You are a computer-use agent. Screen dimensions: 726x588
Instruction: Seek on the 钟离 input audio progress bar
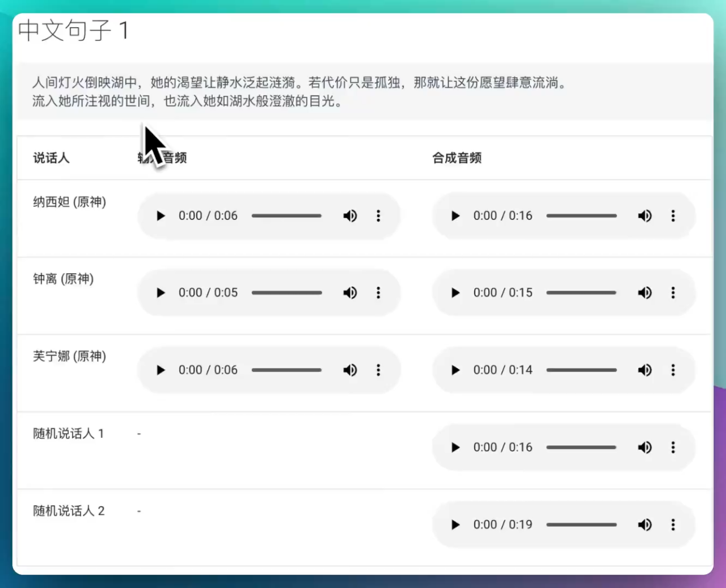coord(286,293)
